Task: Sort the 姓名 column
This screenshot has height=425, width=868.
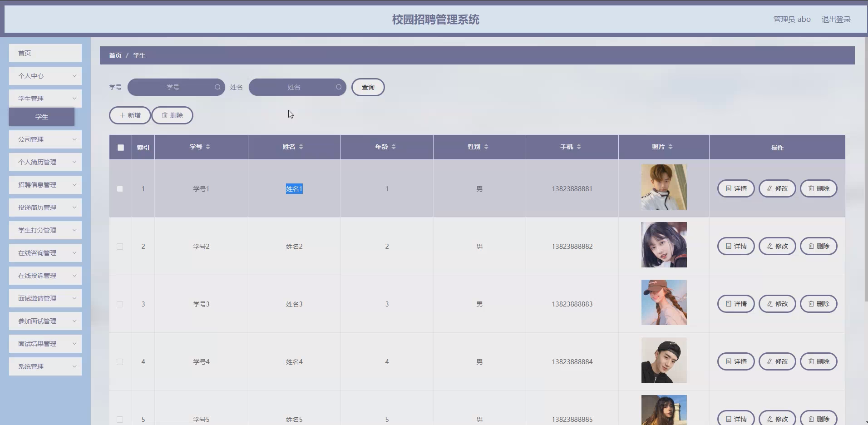Action: click(301, 147)
